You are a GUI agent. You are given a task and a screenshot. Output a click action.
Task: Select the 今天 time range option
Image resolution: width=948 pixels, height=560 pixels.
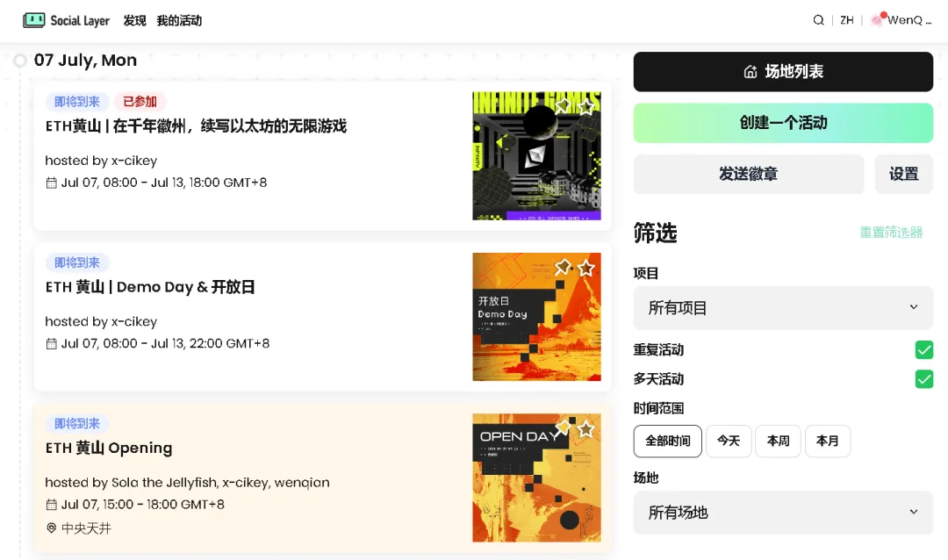click(x=729, y=441)
